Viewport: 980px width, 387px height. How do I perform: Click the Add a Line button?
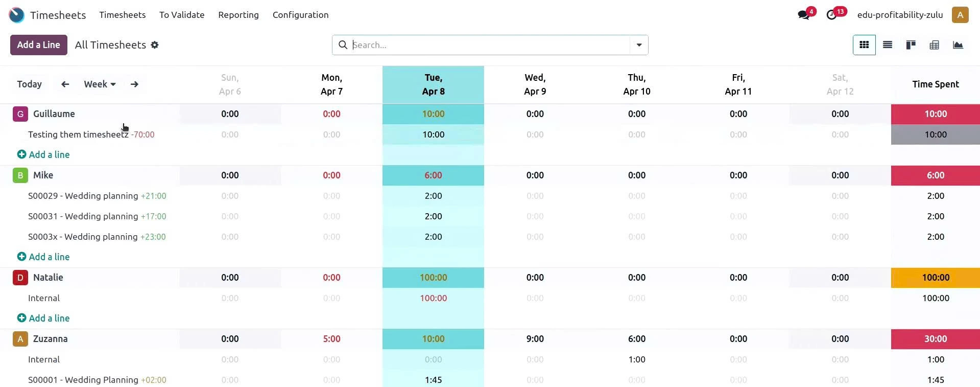pyautogui.click(x=38, y=45)
